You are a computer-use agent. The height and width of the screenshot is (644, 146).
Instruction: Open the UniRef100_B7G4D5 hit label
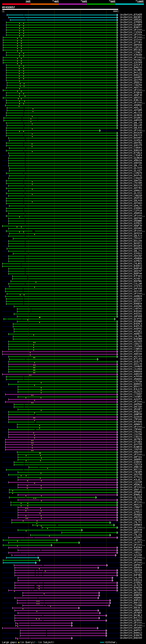coord(131,15)
